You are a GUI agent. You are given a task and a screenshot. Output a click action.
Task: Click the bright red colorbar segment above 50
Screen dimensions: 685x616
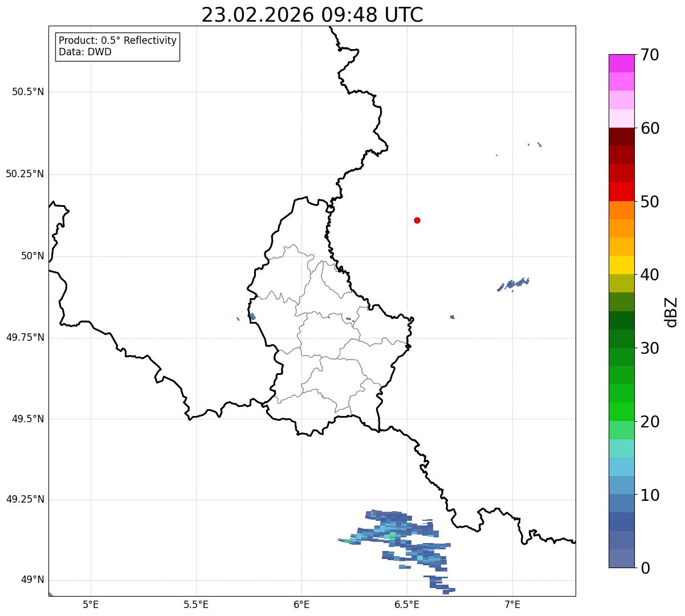621,191
